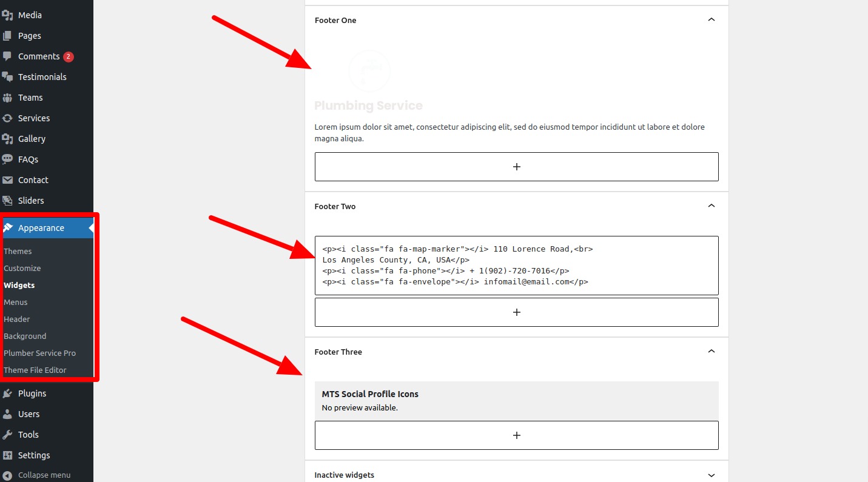This screenshot has height=482, width=868.
Task: Click the Tools wrench icon
Action: (7, 435)
